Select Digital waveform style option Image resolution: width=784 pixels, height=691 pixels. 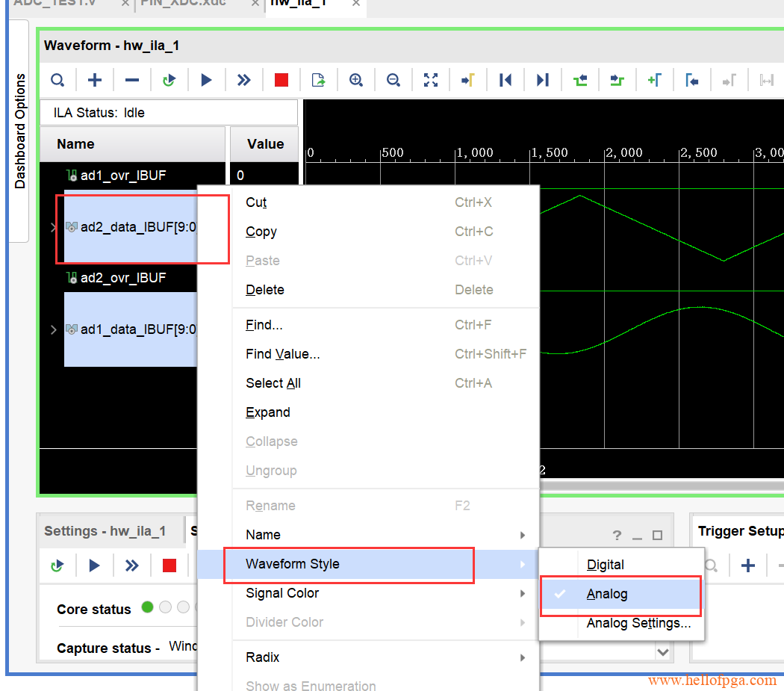pos(605,565)
